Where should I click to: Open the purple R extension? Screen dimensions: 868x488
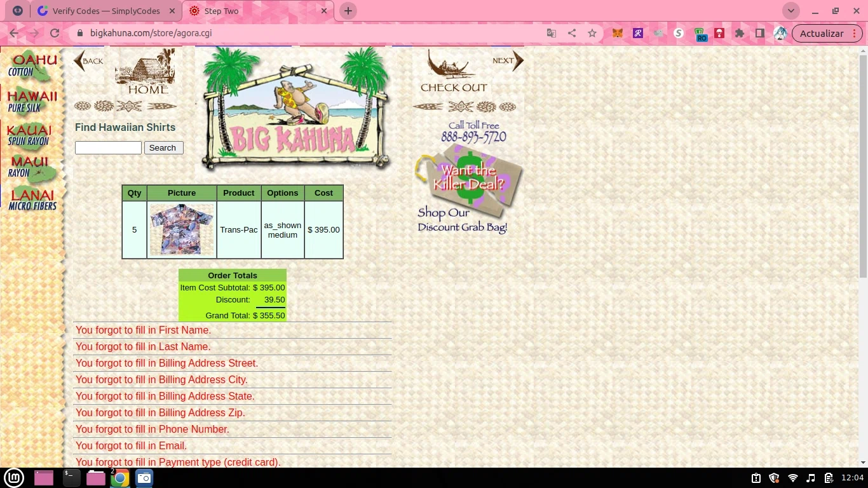638,33
